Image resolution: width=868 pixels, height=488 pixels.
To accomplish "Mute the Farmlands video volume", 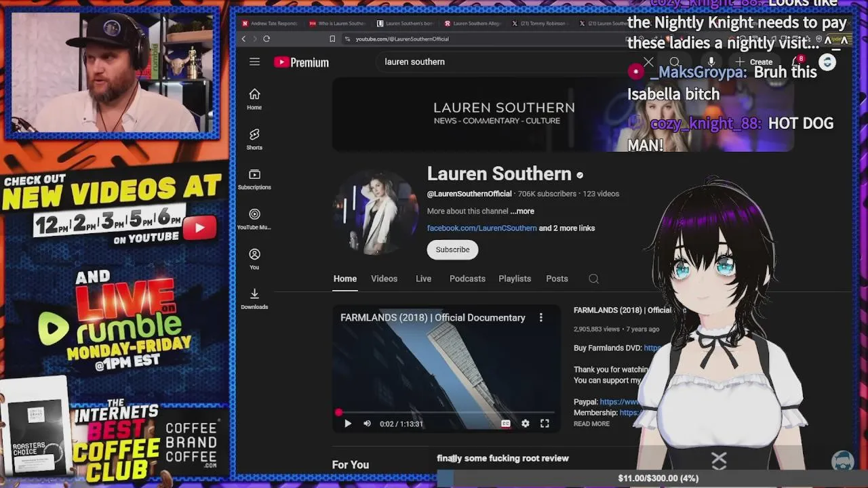I will click(x=367, y=424).
